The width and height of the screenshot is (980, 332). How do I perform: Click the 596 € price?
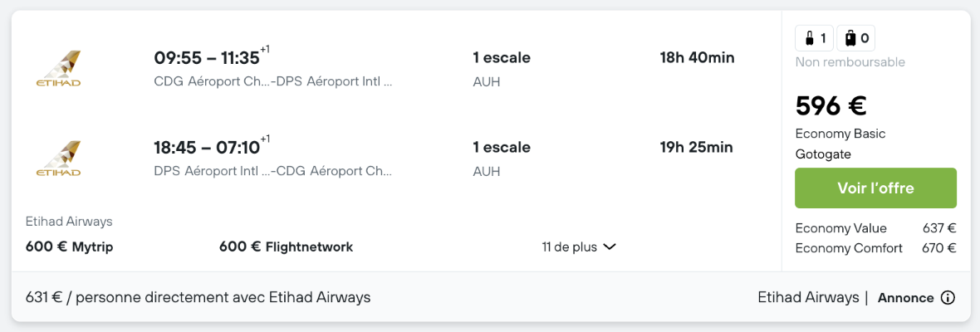[831, 106]
